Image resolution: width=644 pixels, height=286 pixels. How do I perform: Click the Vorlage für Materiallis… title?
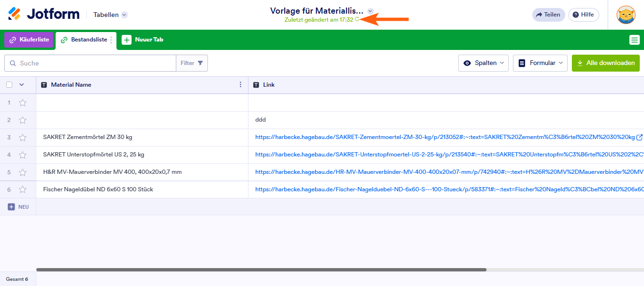click(x=317, y=10)
